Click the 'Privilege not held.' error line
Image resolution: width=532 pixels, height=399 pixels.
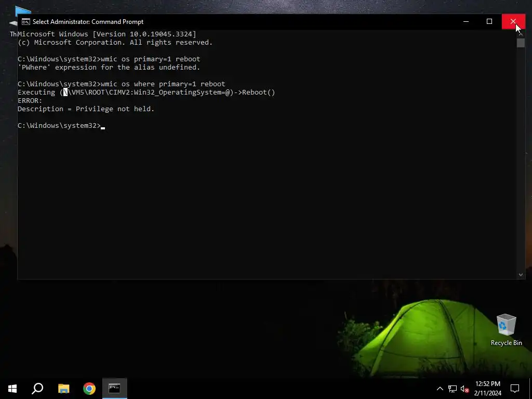[x=86, y=109]
